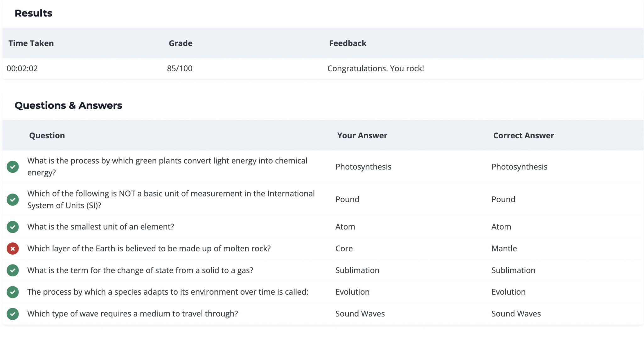
Task: Click the green checkmark for the SI units question
Action: 13,199
